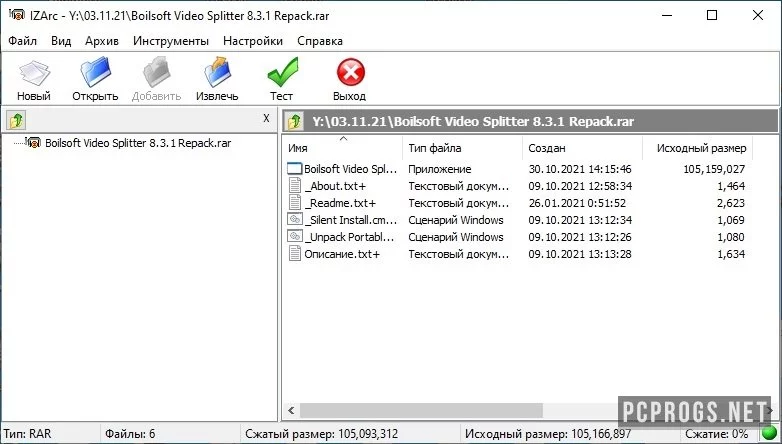The width and height of the screenshot is (782, 444).
Task: Close the folder tree panel with X
Action: (x=266, y=118)
